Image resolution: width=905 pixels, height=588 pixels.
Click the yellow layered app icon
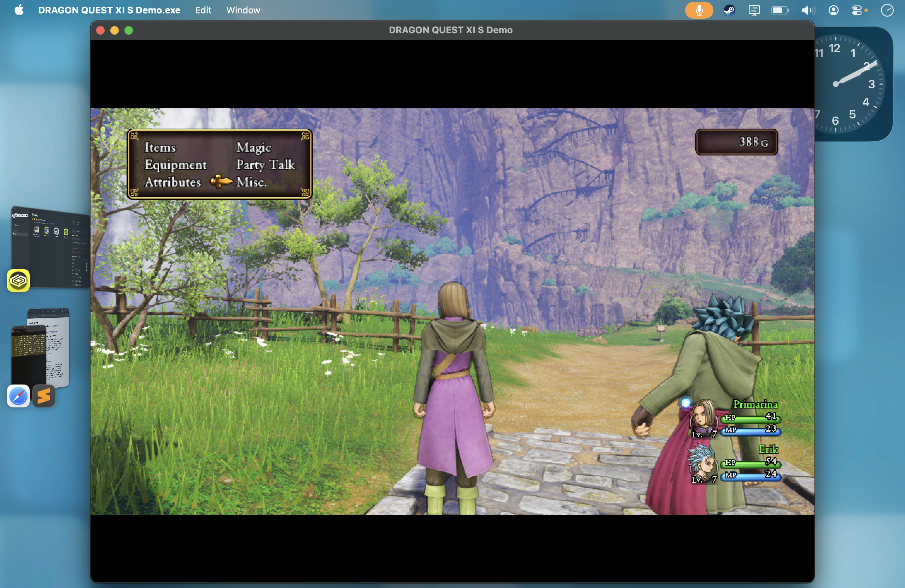[x=18, y=281]
